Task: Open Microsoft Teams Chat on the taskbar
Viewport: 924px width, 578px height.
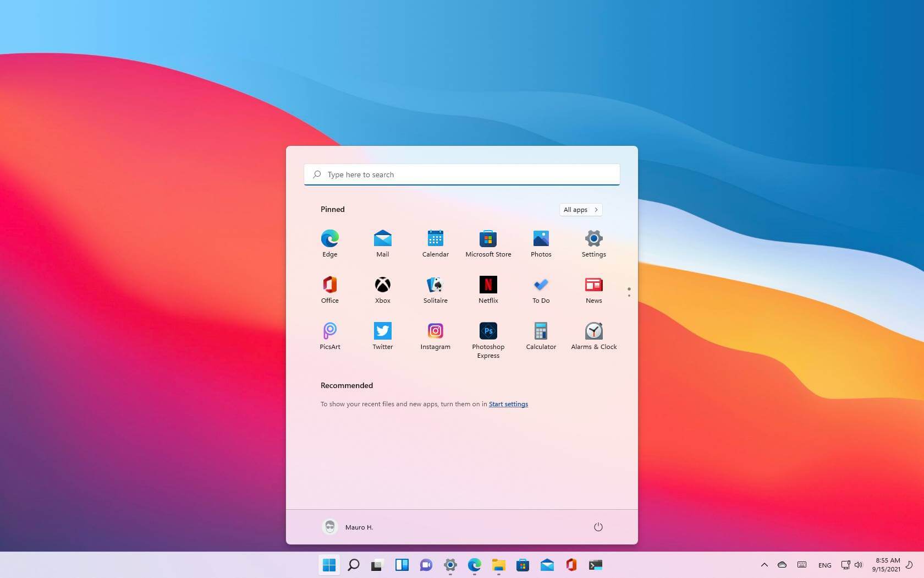Action: tap(426, 565)
